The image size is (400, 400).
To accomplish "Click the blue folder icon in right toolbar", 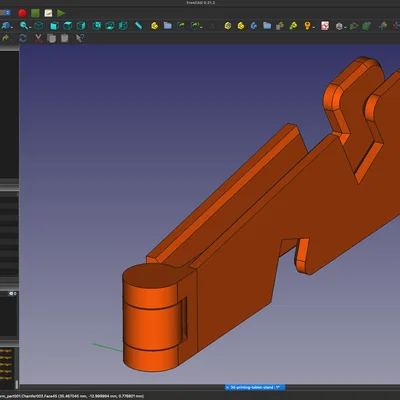I will 267,26.
